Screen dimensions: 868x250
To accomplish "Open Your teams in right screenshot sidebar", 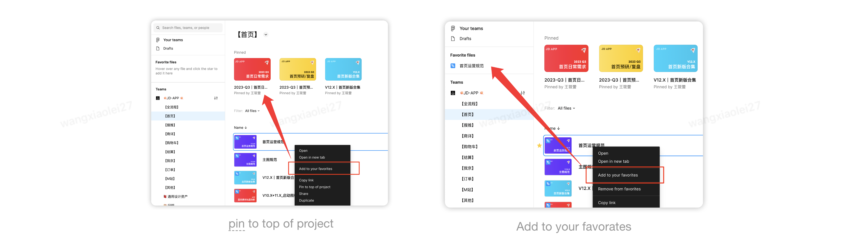I will [471, 29].
